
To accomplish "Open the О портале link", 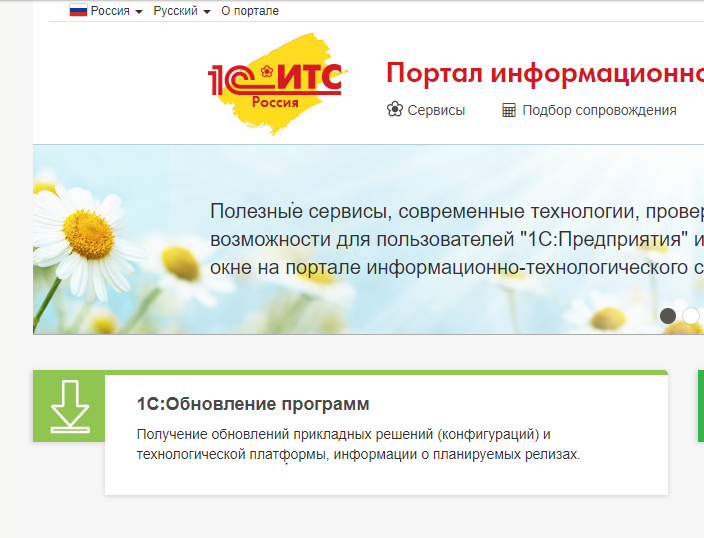I will [x=250, y=11].
